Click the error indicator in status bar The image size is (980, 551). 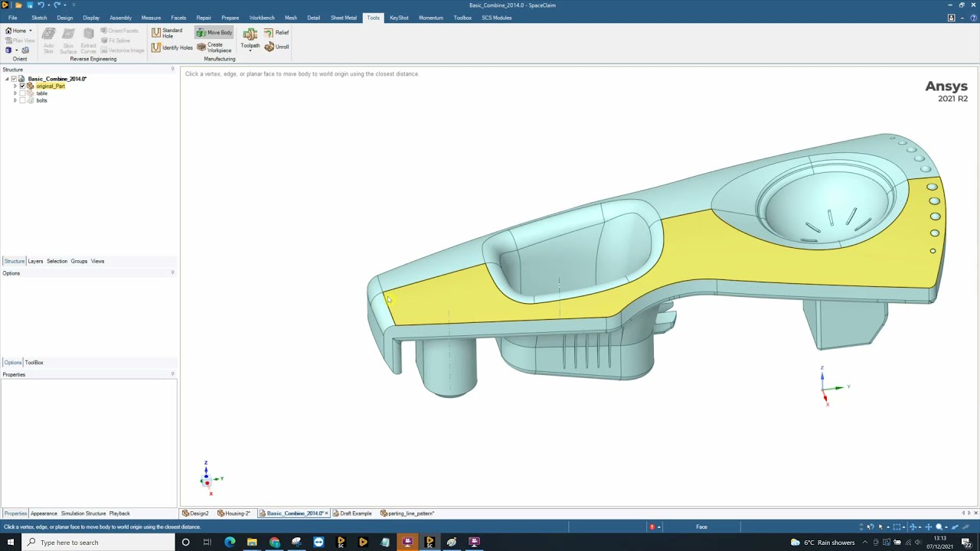click(x=652, y=527)
